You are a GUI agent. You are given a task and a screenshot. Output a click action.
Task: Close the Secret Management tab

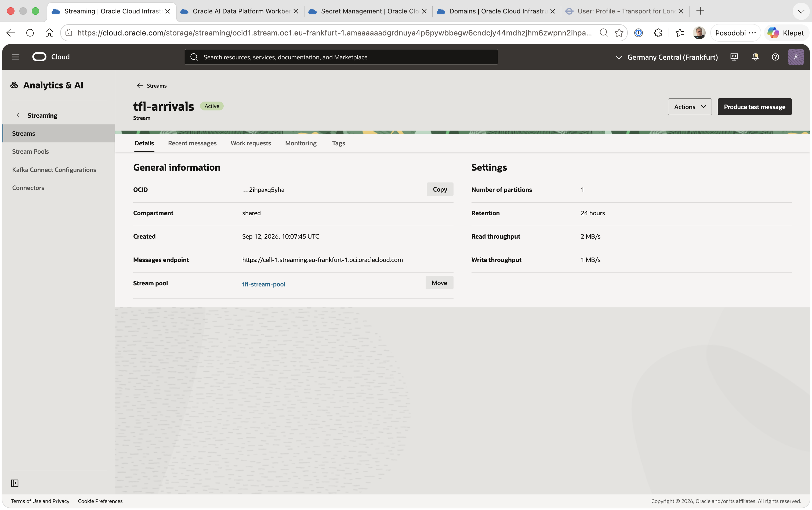click(x=424, y=11)
